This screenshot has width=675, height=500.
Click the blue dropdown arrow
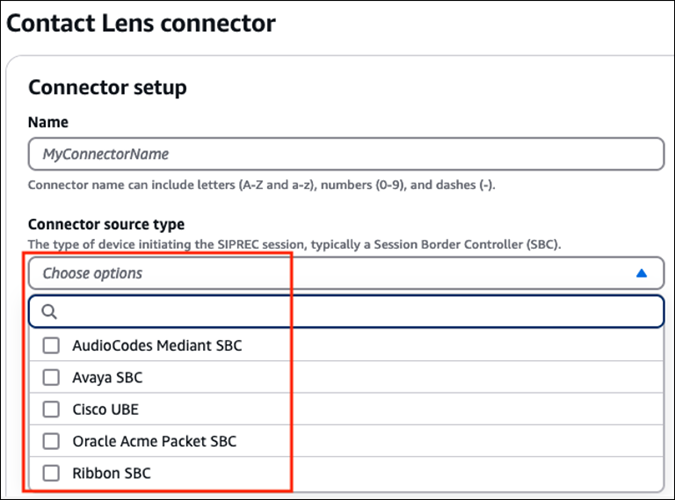click(642, 273)
